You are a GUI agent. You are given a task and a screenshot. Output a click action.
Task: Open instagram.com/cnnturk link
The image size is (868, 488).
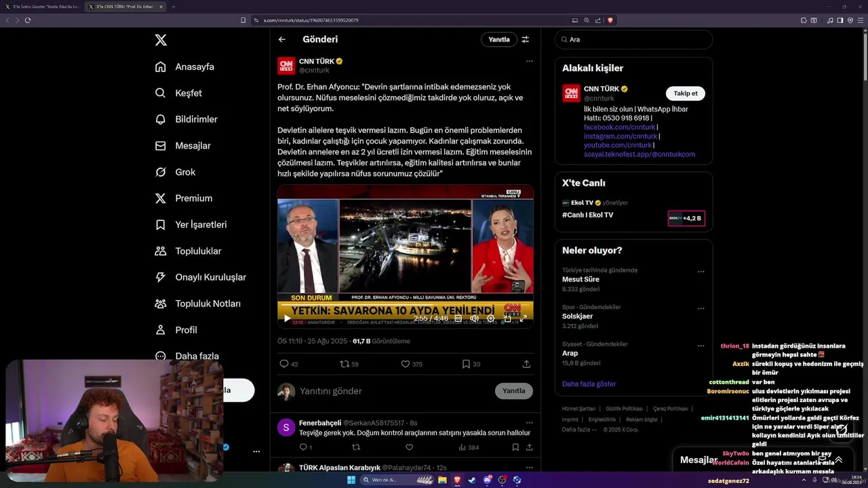pos(620,136)
